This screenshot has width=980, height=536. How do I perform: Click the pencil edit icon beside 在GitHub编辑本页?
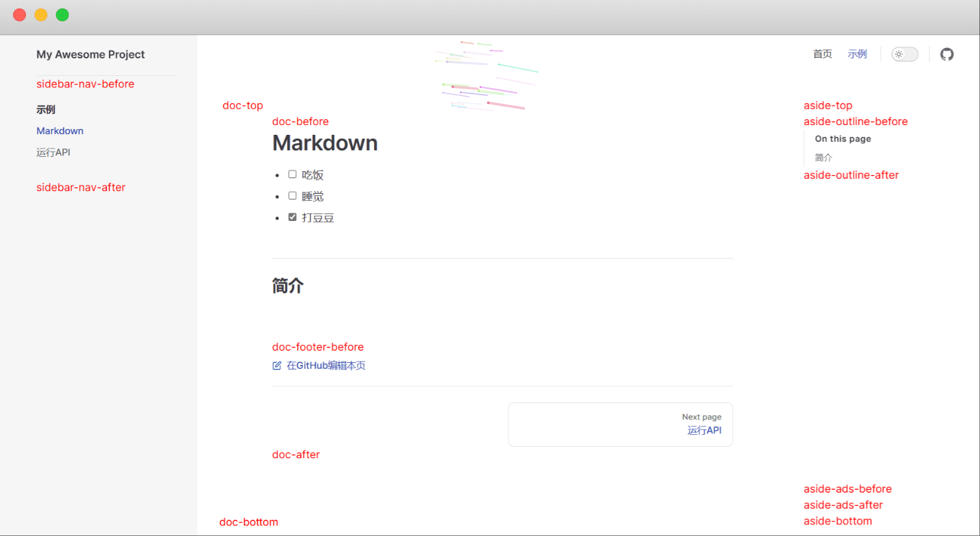click(x=277, y=366)
